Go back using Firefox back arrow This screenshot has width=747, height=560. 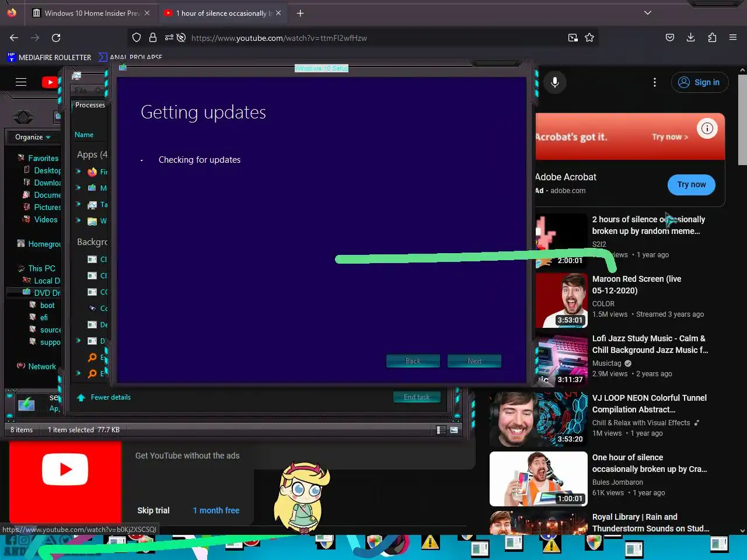tap(14, 38)
